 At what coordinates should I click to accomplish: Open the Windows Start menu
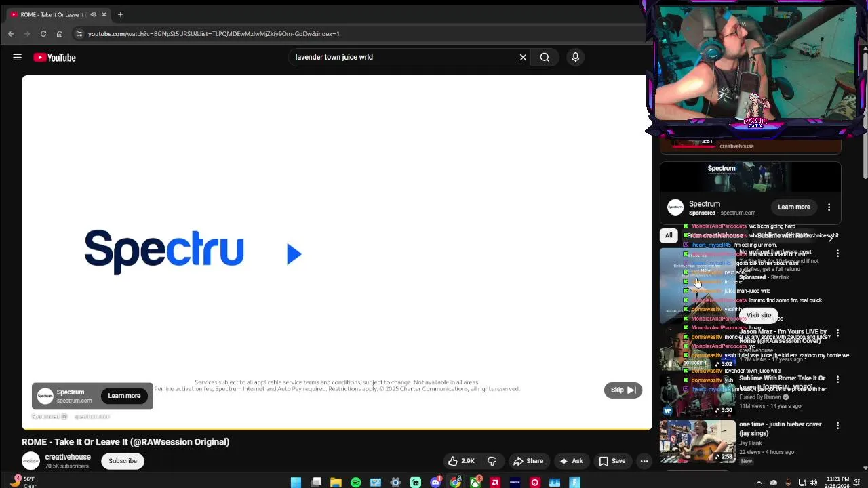(x=296, y=483)
